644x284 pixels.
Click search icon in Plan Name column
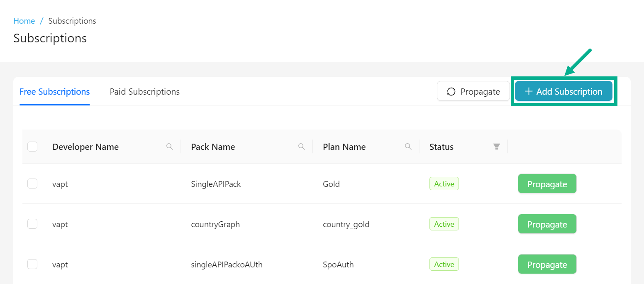pos(408,147)
